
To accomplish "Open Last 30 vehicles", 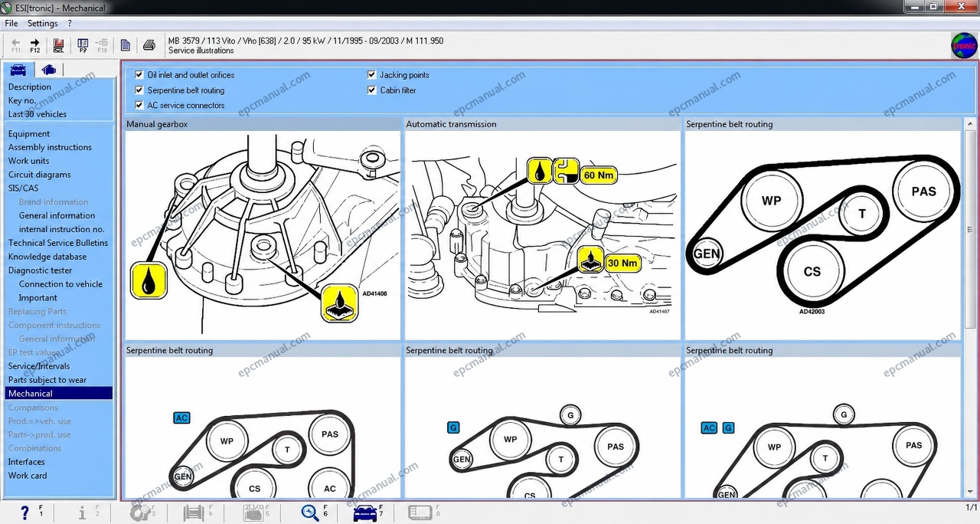I will click(38, 114).
